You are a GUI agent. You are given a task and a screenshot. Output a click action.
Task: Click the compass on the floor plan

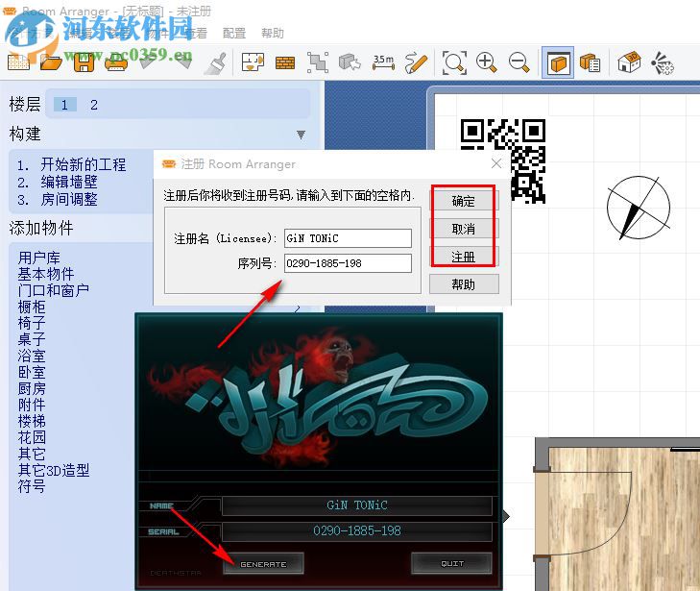pos(639,208)
